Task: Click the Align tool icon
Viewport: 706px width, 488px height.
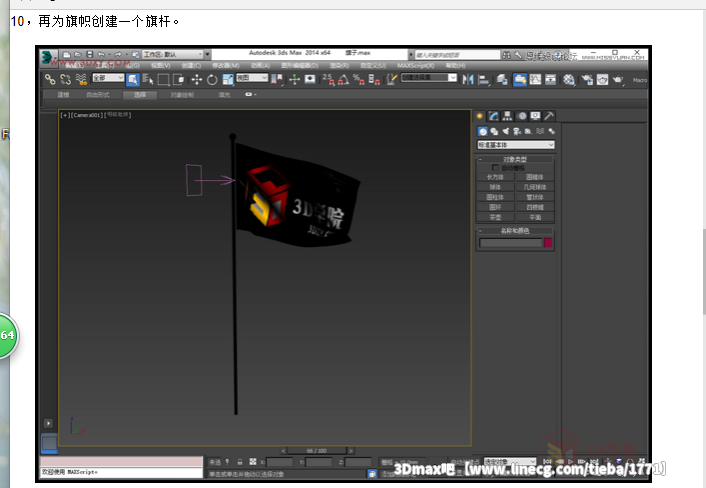Action: (483, 80)
